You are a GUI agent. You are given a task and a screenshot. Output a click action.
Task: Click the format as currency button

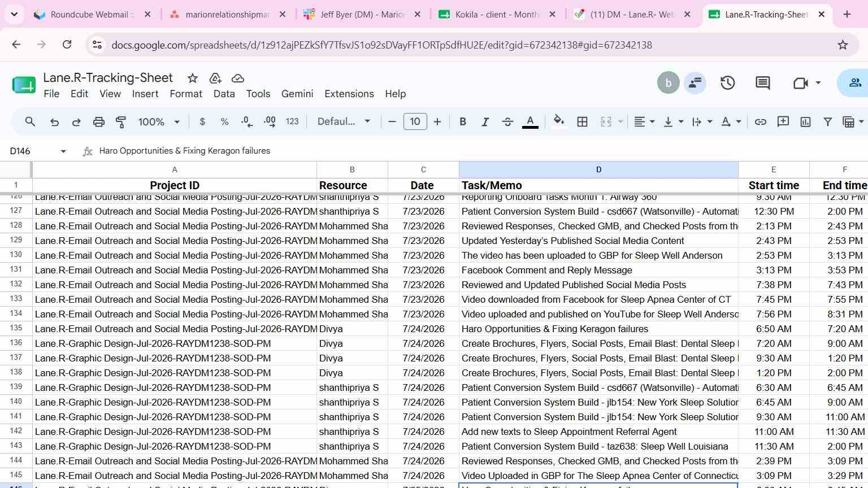(202, 121)
